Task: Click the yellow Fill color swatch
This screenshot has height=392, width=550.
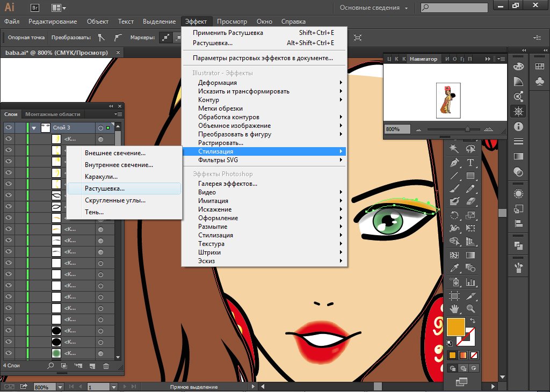Action: [x=455, y=327]
